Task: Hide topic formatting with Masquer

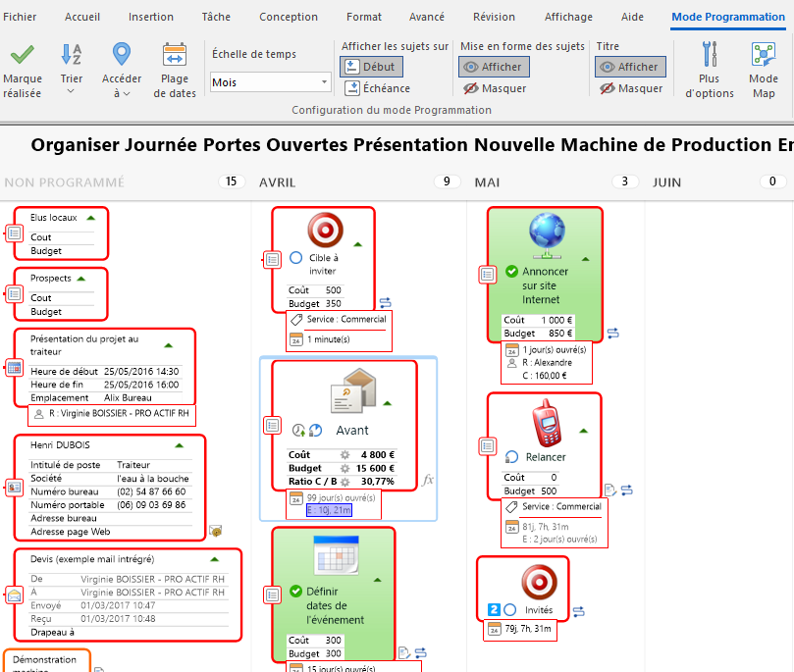Action: coord(495,88)
